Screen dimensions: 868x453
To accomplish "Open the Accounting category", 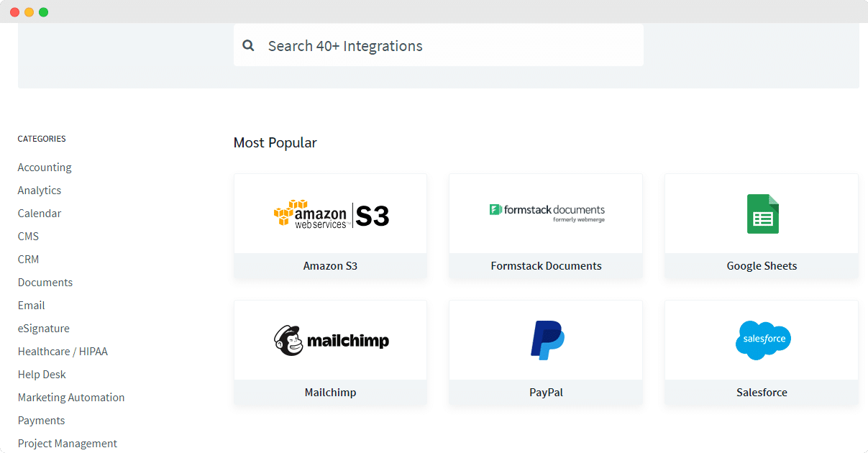I will (44, 167).
